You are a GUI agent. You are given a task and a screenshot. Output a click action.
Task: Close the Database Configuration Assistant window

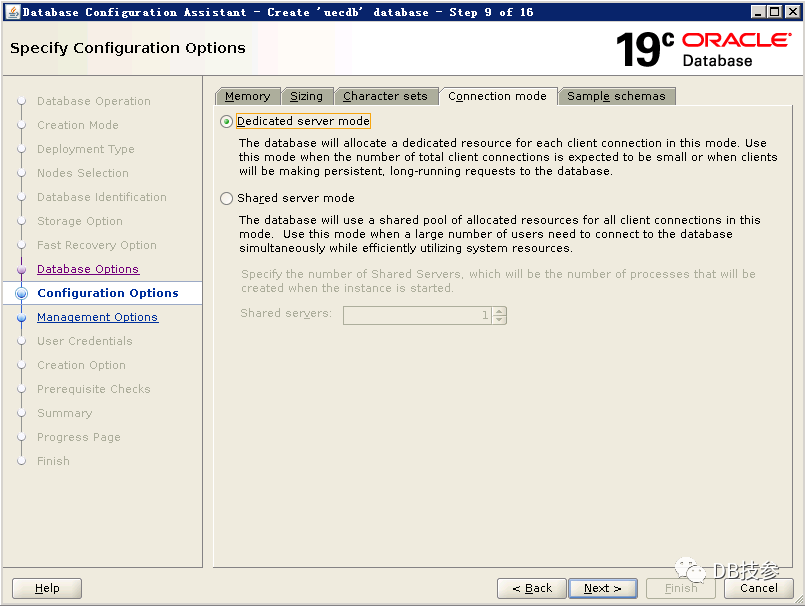click(x=792, y=12)
